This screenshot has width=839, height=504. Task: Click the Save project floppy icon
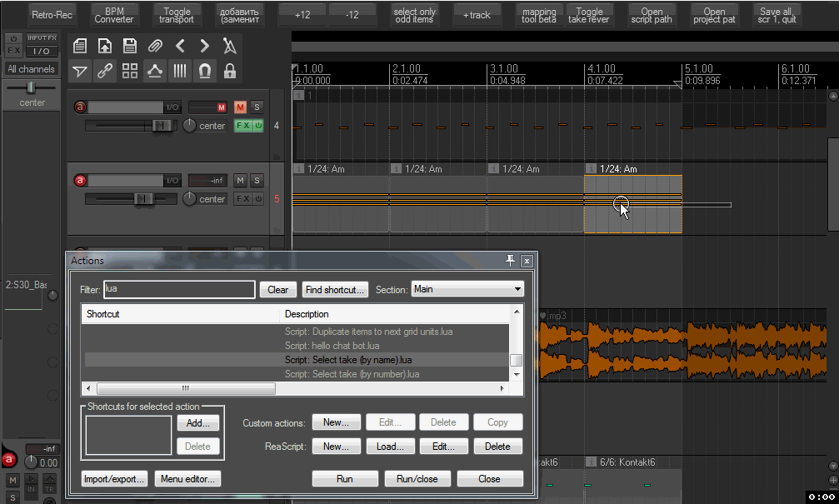(x=130, y=46)
